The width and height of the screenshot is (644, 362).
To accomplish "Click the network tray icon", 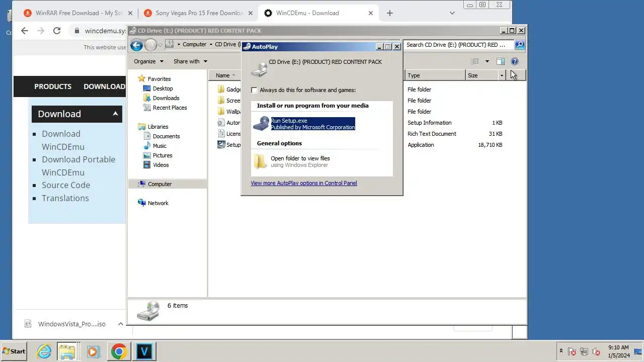I will [584, 351].
